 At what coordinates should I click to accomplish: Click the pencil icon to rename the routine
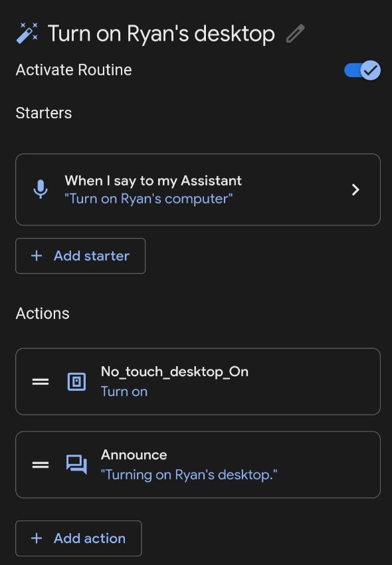pyautogui.click(x=296, y=33)
